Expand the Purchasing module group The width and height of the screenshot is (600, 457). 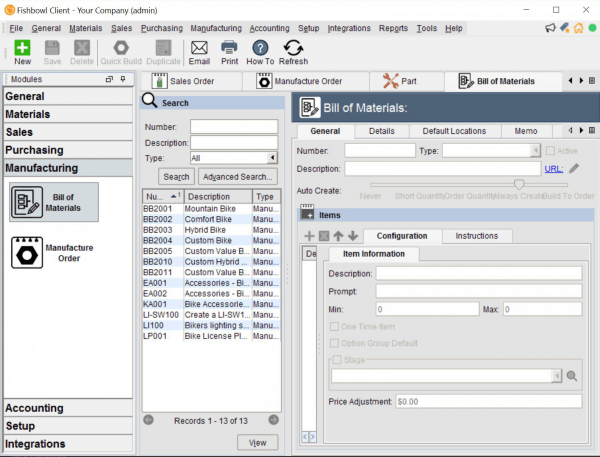pos(68,150)
